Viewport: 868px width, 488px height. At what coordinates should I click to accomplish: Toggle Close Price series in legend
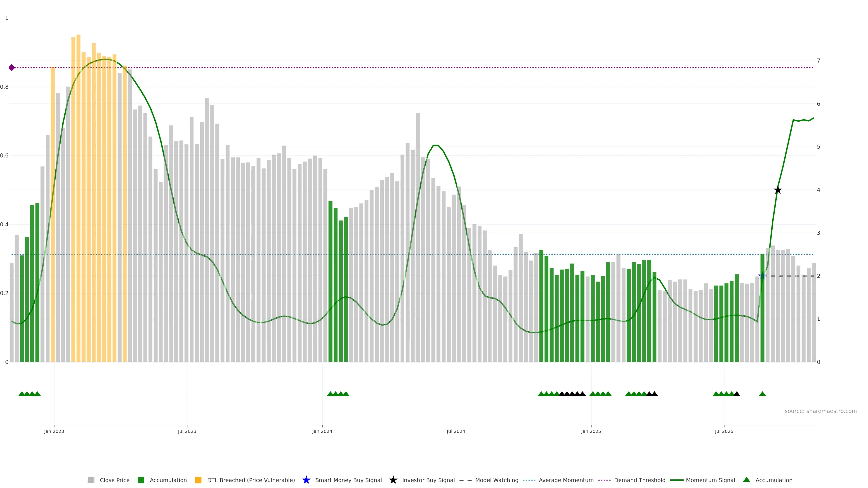114,480
